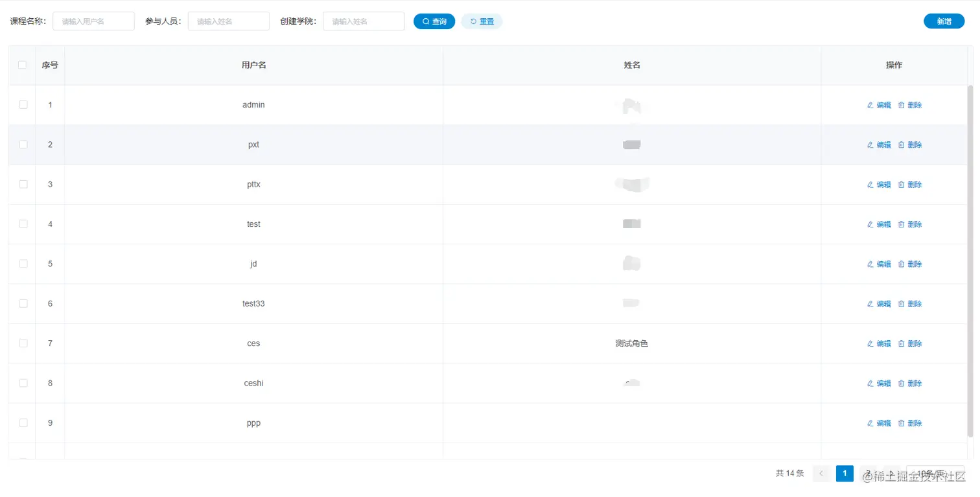Edit the ceshi row
The width and height of the screenshot is (980, 497).
click(879, 384)
